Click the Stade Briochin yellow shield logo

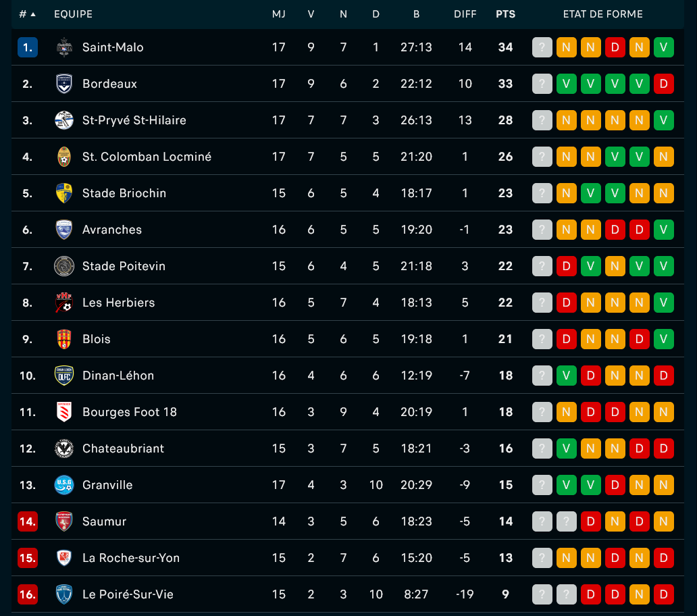click(64, 193)
